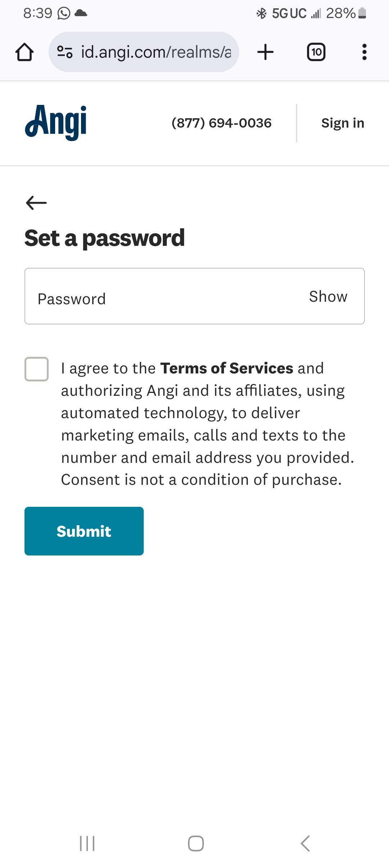Open a new tab with plus icon
Screen dimensions: 389x868
pos(265,52)
